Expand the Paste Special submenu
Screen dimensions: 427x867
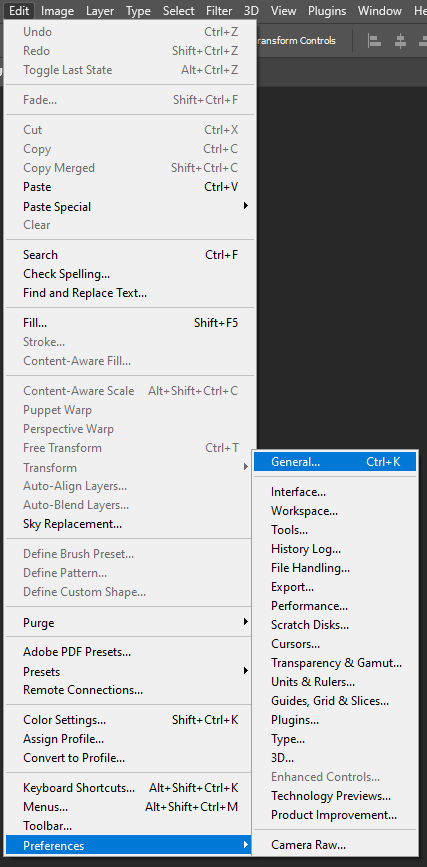pyautogui.click(x=131, y=206)
